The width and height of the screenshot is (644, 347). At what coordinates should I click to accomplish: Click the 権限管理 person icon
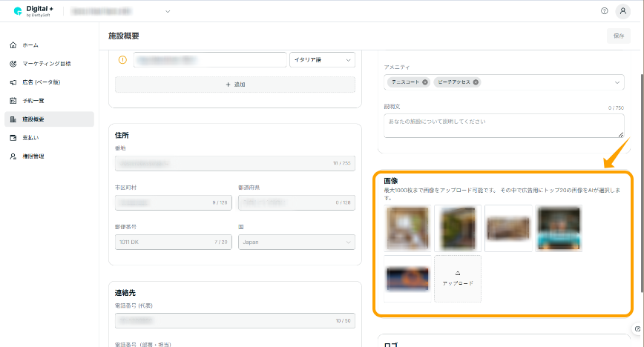pyautogui.click(x=13, y=156)
